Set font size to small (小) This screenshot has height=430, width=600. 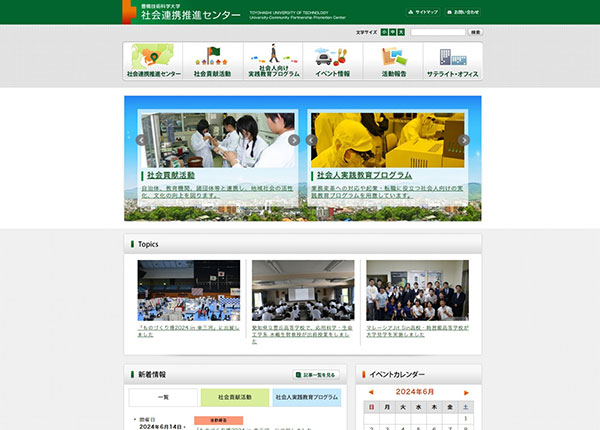coord(384,32)
